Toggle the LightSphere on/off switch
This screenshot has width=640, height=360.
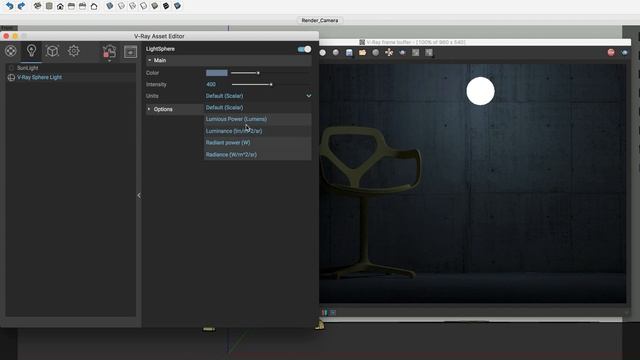click(304, 49)
